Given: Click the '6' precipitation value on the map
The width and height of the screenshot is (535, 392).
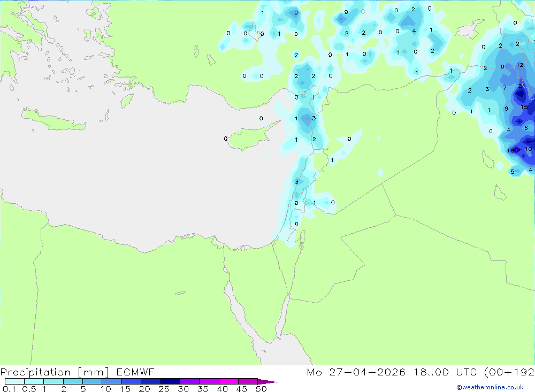Looking at the screenshot, I should point(526,128).
